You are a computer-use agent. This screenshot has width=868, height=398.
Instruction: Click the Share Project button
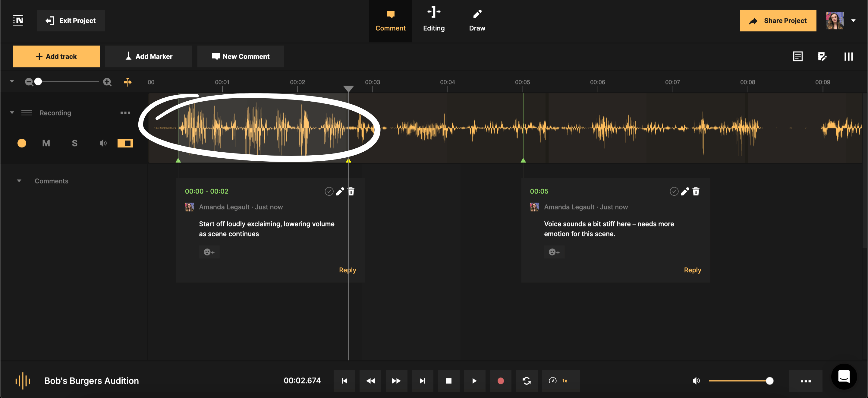(778, 21)
